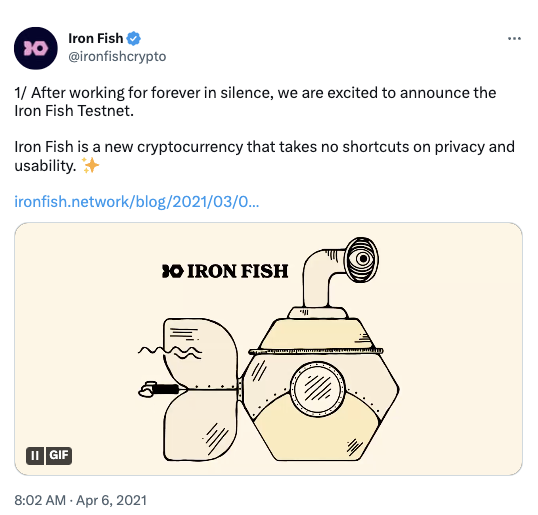Open the submarine fish GIF media
Screen dimensions: 538x515
pyautogui.click(x=268, y=349)
